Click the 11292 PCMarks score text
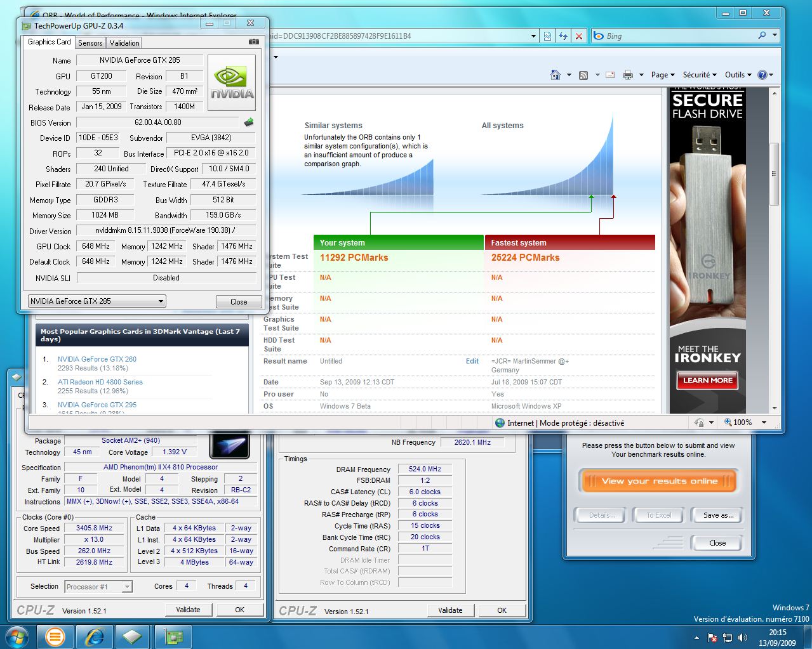This screenshot has height=649, width=812. point(354,258)
